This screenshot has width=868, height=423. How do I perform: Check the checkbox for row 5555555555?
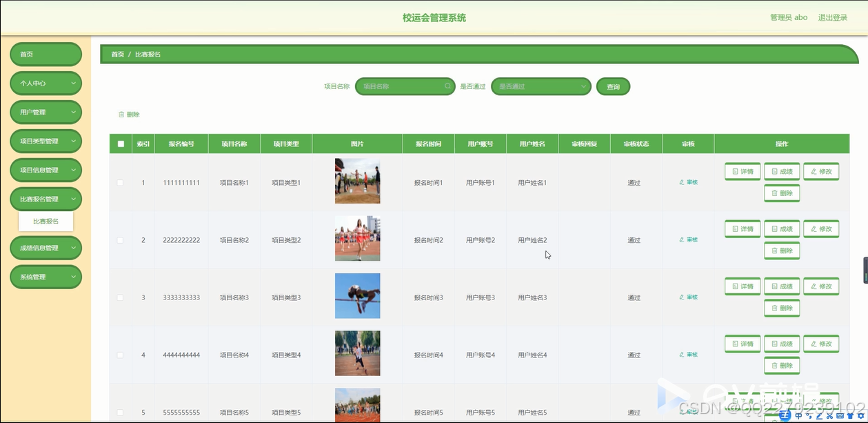(x=121, y=412)
